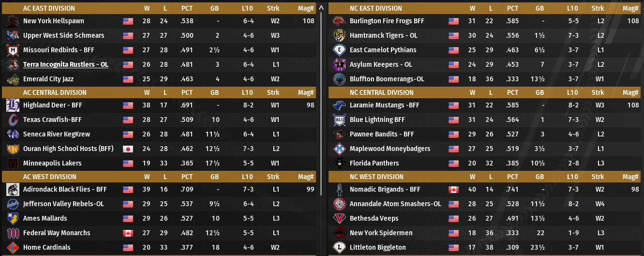Click the Hamtramck Tigers logo icon
The height and width of the screenshot is (256, 644).
coord(339,36)
